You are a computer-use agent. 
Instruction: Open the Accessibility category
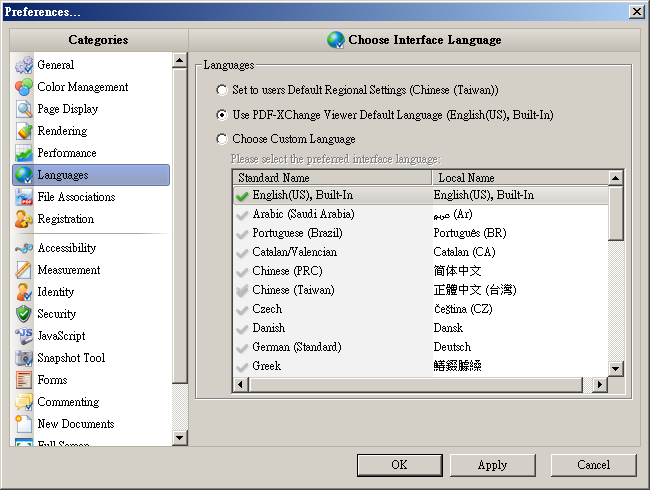91,248
